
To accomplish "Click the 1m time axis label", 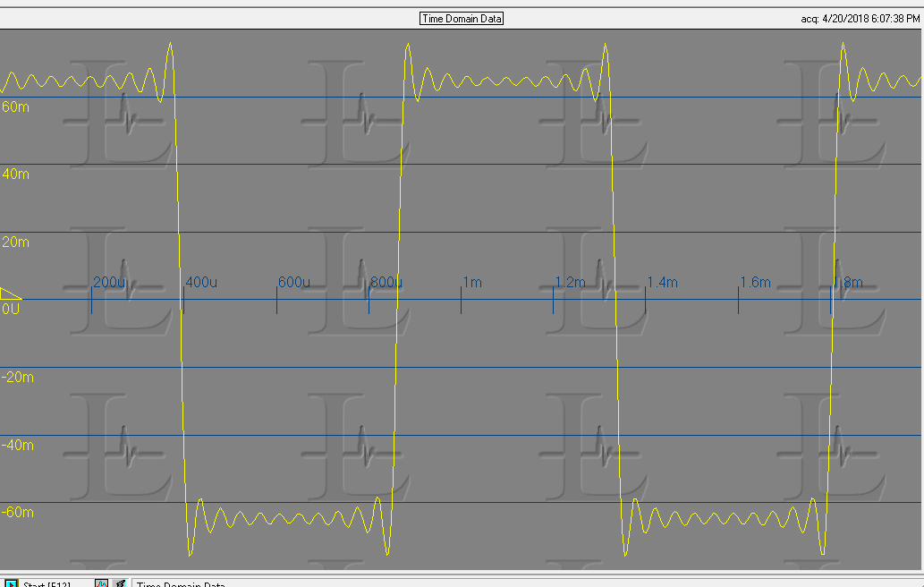I will click(x=472, y=282).
